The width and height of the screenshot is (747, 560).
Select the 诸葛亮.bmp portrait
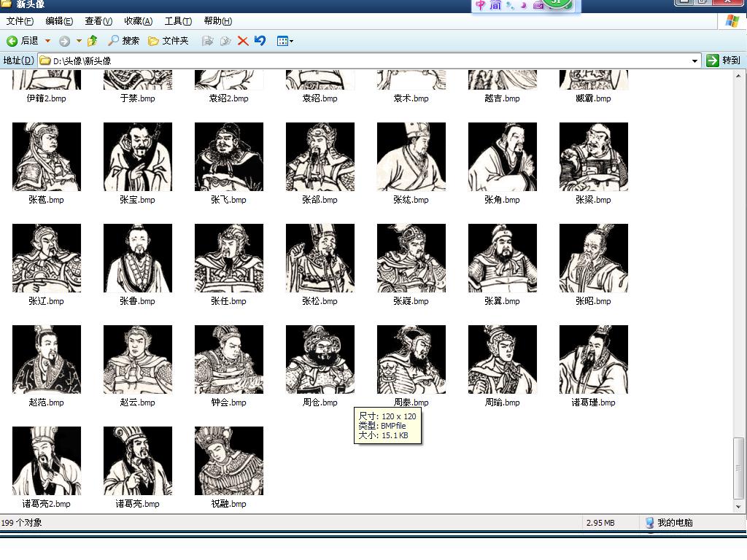pos(138,461)
